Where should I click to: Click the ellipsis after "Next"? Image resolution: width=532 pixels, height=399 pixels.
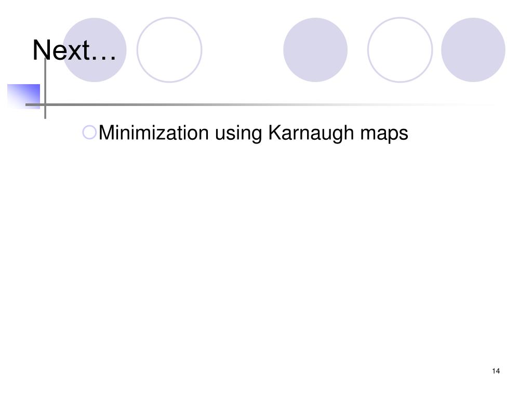tap(104, 59)
